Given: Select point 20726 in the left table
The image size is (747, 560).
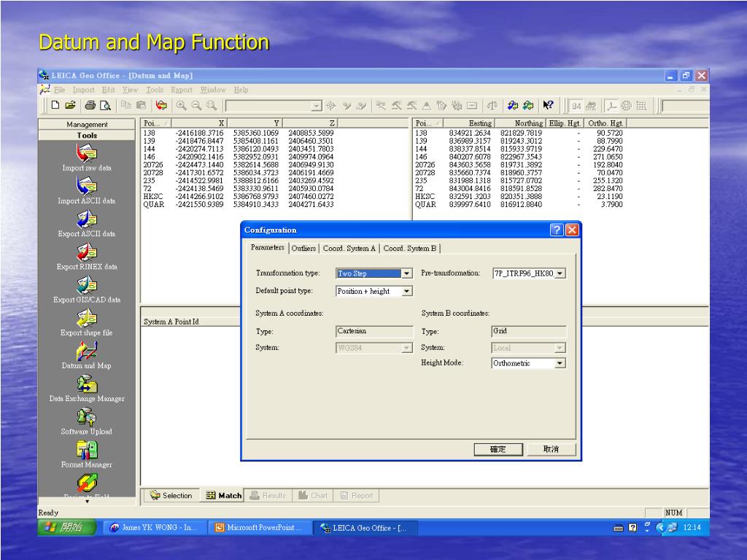Looking at the screenshot, I should [153, 165].
